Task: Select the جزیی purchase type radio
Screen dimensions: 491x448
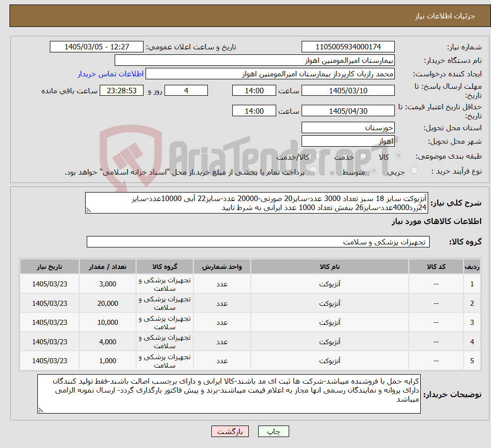Action: 414,171
